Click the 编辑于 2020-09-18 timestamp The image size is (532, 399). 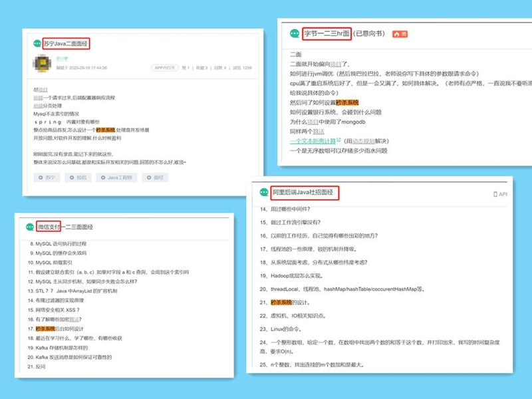coord(81,68)
